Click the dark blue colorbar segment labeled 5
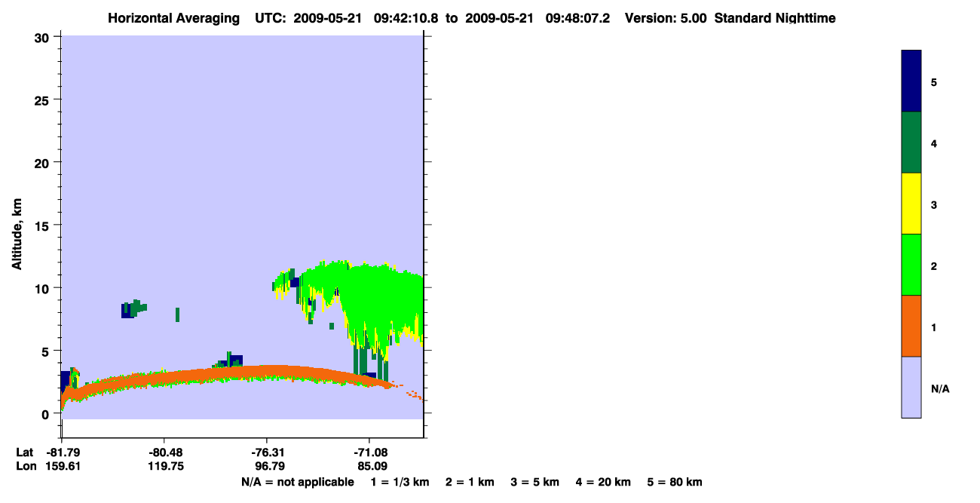The height and width of the screenshot is (503, 980). tap(911, 81)
